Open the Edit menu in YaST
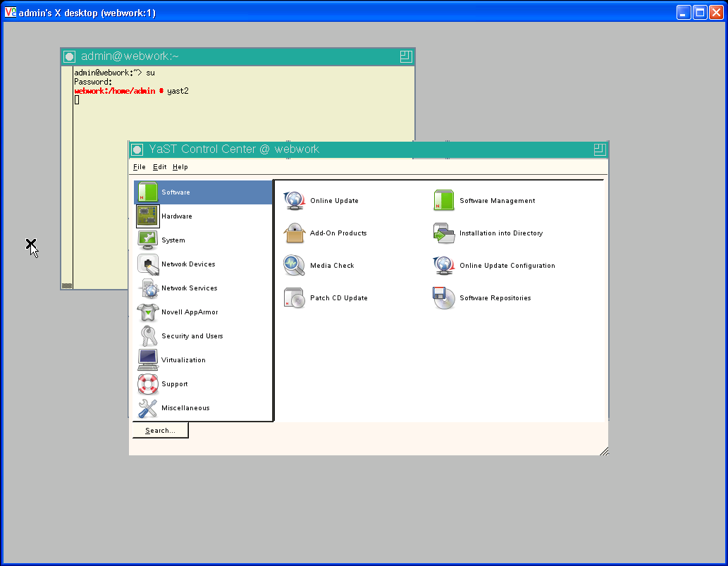 pos(160,167)
